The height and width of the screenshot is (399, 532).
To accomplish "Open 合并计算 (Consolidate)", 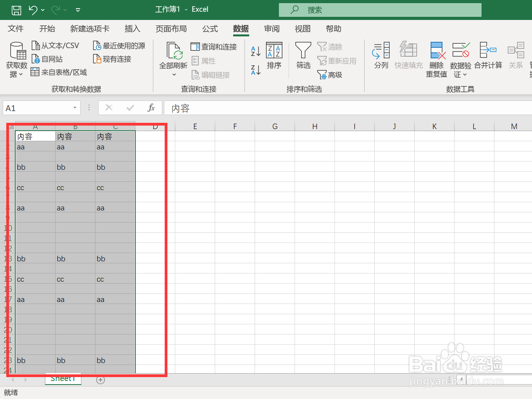I will 488,55.
